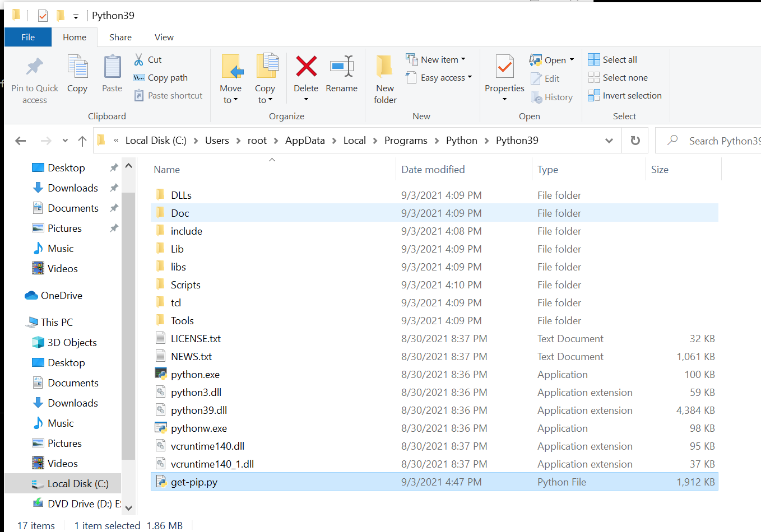Click the Pin to Quick access icon
Image resolution: width=761 pixels, height=532 pixels.
[35, 67]
